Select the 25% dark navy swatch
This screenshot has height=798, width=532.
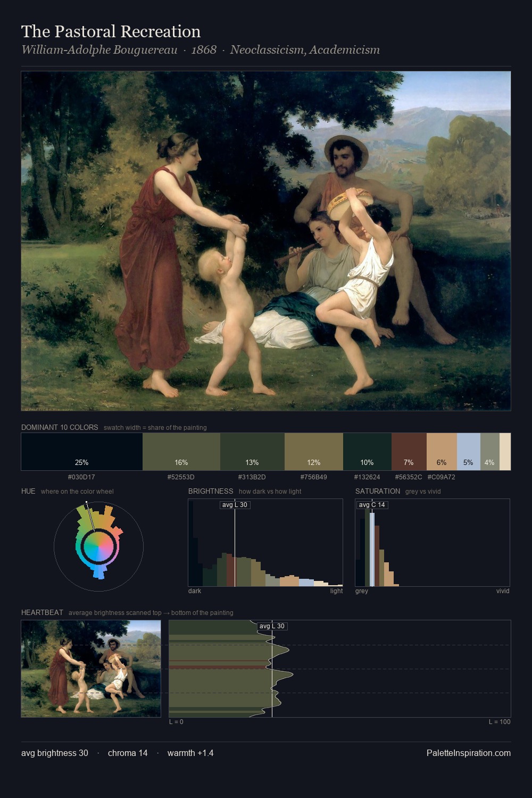(82, 452)
